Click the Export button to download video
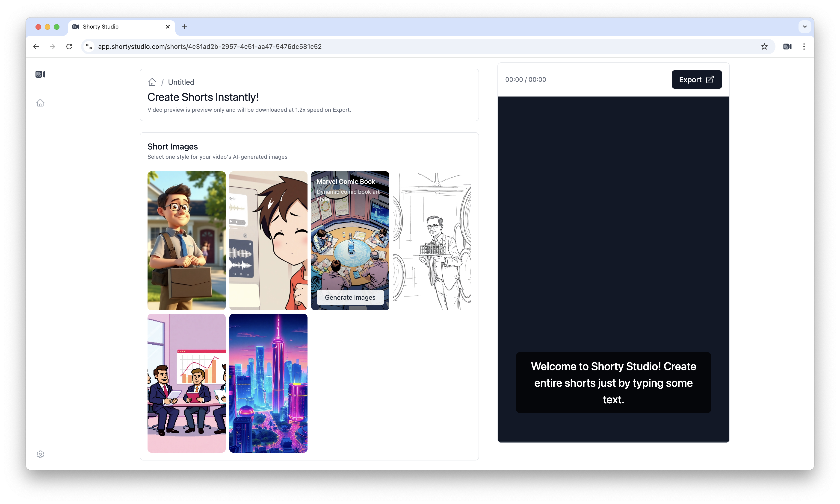 [x=695, y=79]
